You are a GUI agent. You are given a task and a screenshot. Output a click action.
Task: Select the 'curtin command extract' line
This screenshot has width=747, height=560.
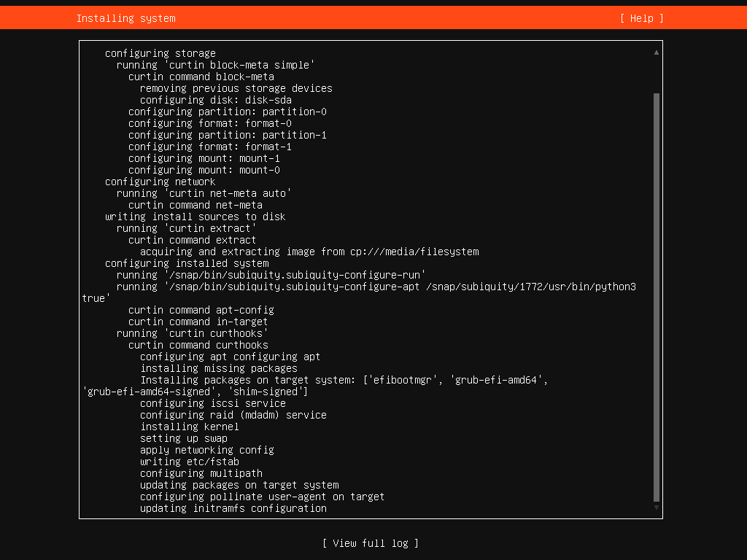point(193,240)
